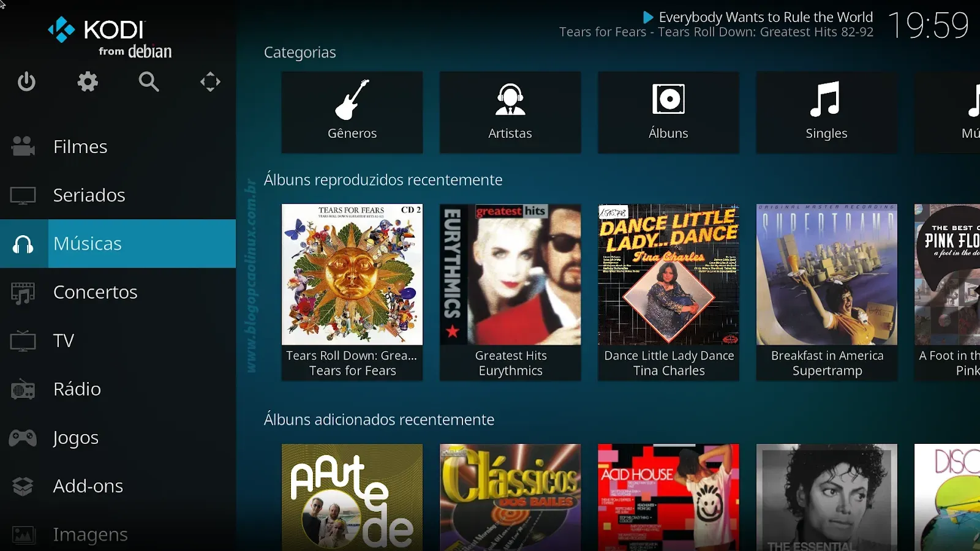This screenshot has height=551, width=980.
Task: Click the Jogos gamepad icon
Action: (23, 438)
